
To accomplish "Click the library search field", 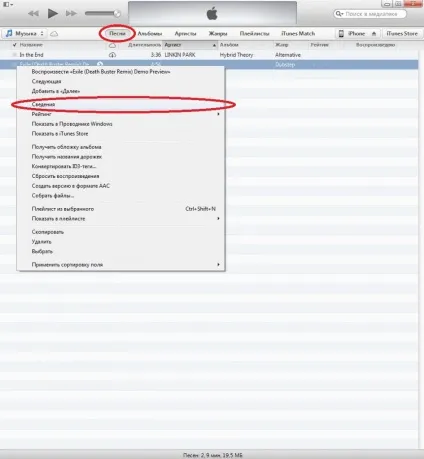I will click(370, 14).
